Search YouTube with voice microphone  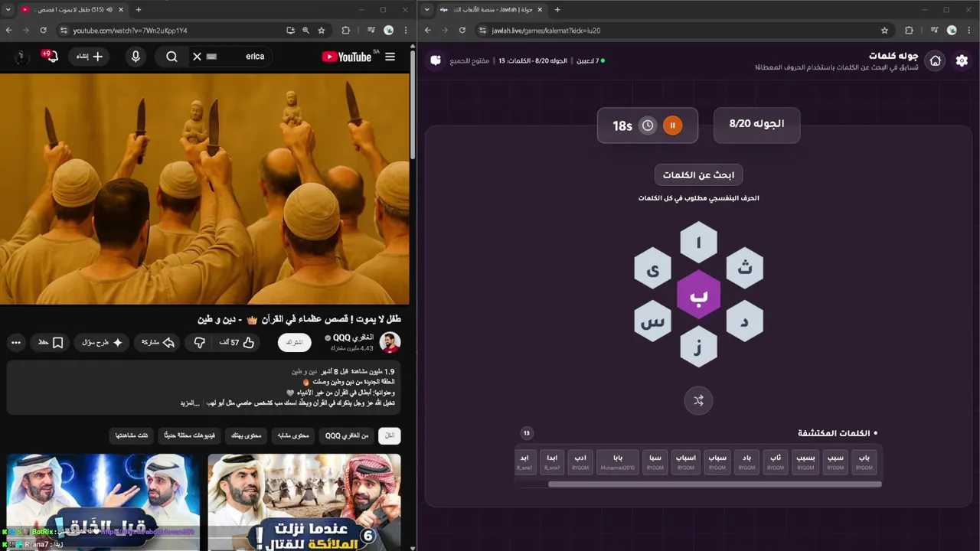click(136, 57)
